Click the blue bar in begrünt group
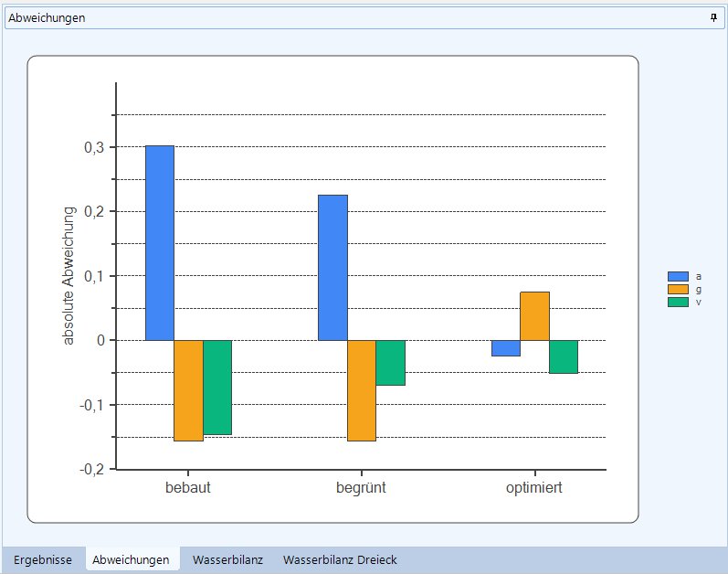This screenshot has width=728, height=574. tap(332, 267)
